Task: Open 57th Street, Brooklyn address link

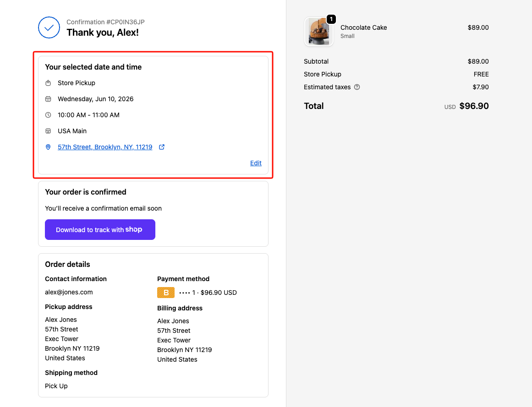Action: (x=105, y=147)
